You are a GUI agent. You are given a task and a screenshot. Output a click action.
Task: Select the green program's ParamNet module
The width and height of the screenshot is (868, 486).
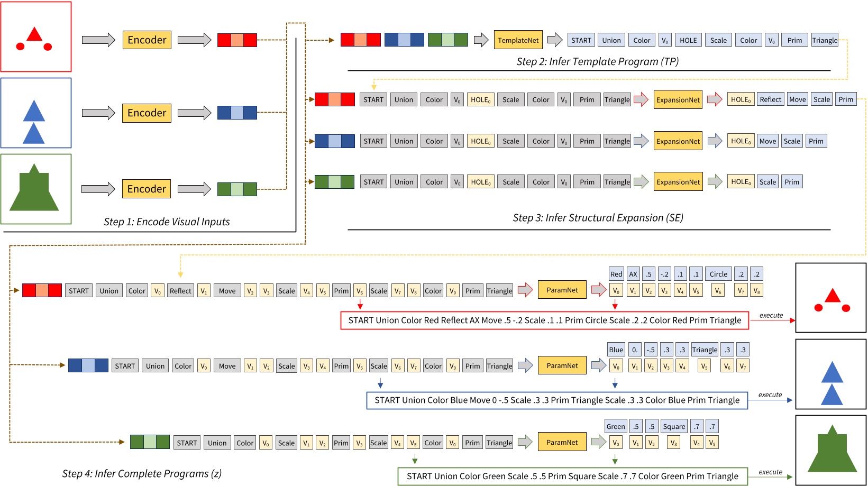click(x=562, y=442)
